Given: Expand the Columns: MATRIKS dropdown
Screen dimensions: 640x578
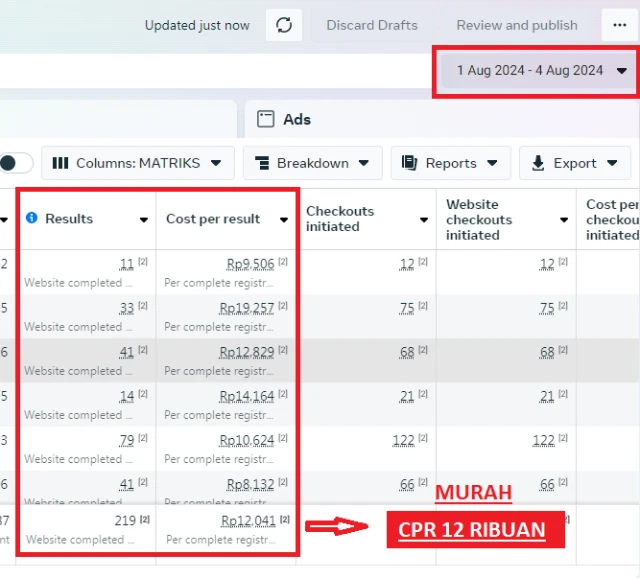Looking at the screenshot, I should (139, 163).
